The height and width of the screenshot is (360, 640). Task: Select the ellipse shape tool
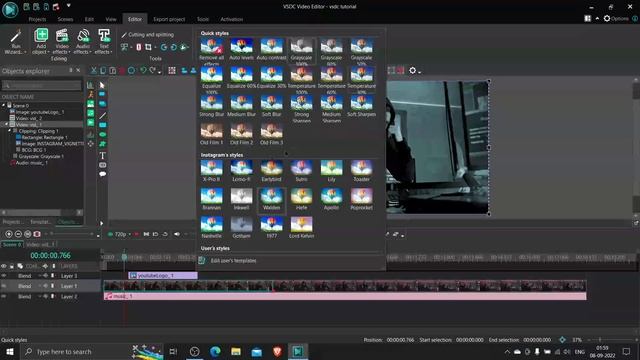(102, 135)
